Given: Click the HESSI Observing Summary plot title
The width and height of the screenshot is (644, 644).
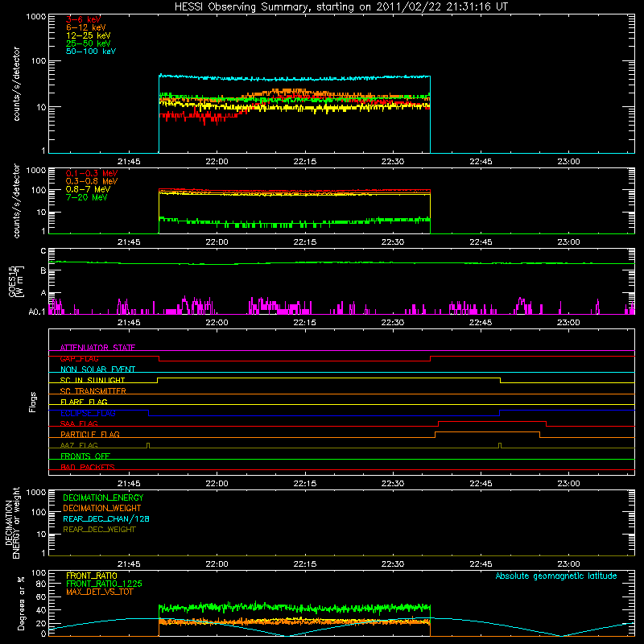Looking at the screenshot, I should point(341,7).
